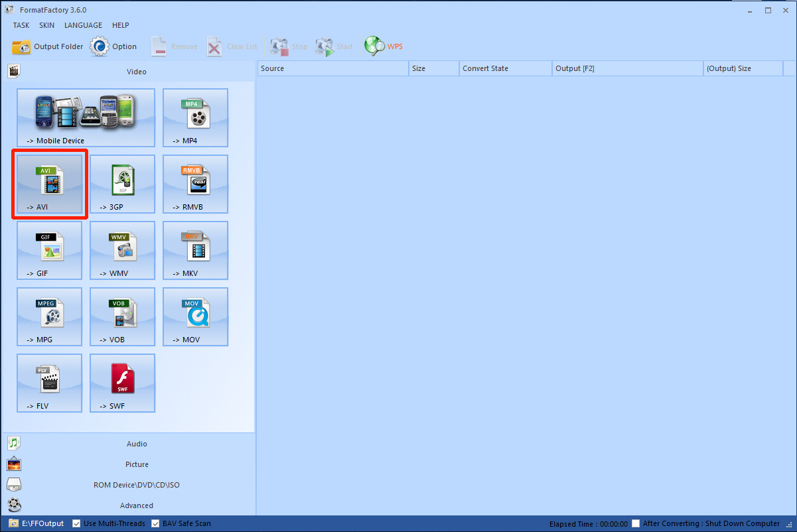Image resolution: width=797 pixels, height=532 pixels.
Task: Click the Start toolbar button
Action: pos(334,46)
